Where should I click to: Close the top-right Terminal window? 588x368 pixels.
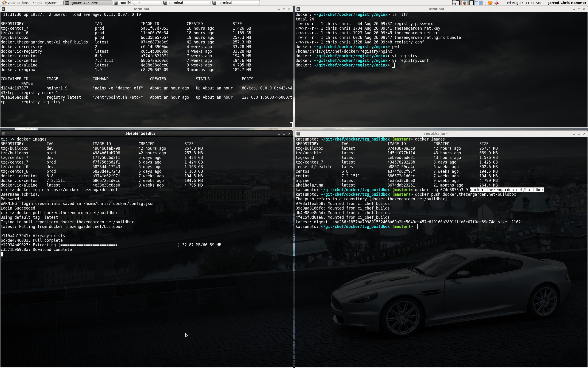pos(584,9)
